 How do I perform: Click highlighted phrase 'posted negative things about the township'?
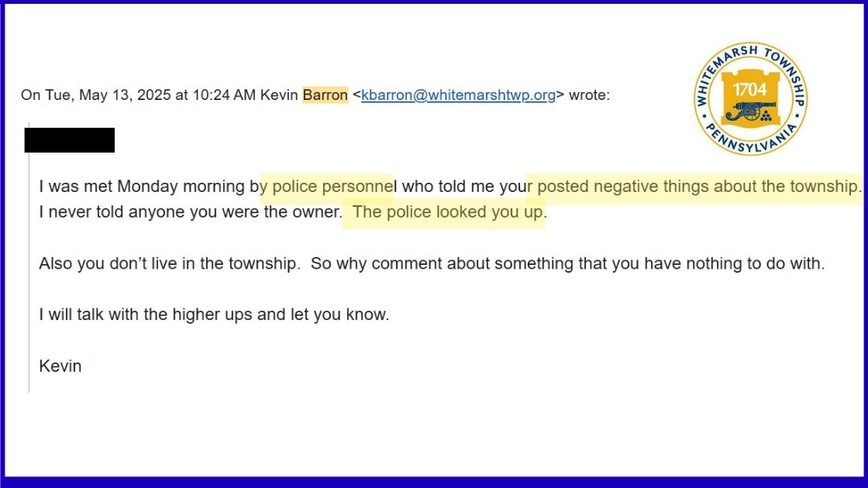click(x=697, y=187)
